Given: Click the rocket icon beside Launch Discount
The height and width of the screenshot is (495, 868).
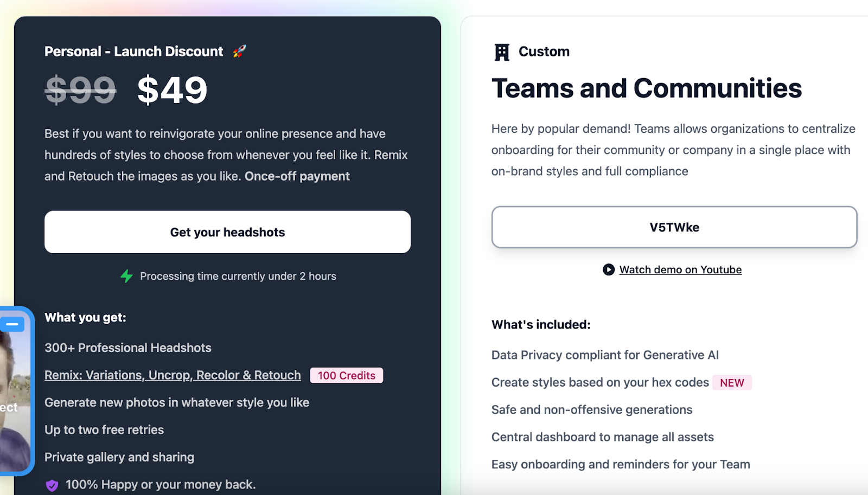Looking at the screenshot, I should click(x=239, y=52).
